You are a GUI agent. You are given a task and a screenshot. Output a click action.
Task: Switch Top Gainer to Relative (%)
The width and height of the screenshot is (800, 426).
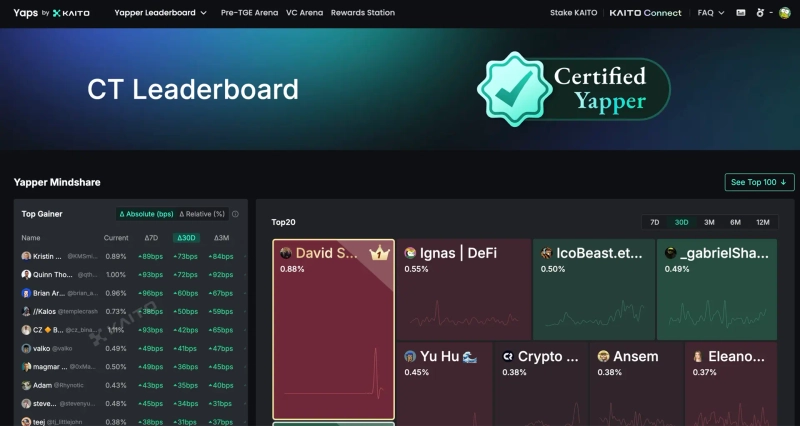202,214
